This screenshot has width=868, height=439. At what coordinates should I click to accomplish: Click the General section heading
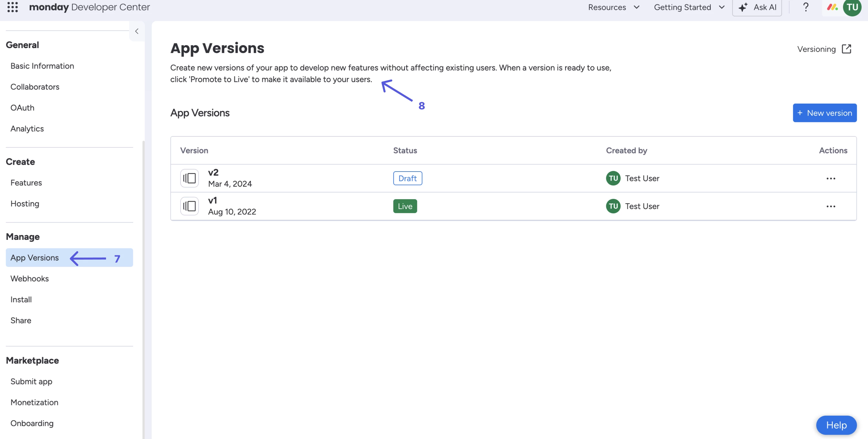(x=22, y=45)
